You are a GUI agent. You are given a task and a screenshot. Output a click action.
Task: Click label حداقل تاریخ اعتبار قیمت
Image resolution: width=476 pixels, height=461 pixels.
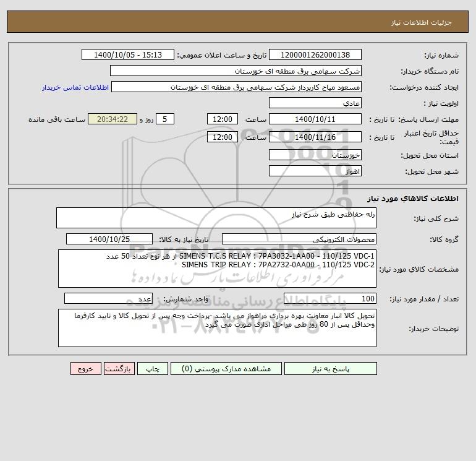pyautogui.click(x=431, y=137)
